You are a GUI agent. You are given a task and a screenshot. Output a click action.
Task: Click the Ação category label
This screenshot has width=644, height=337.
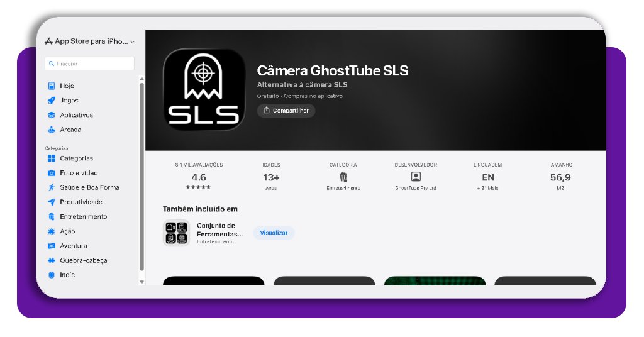67,231
